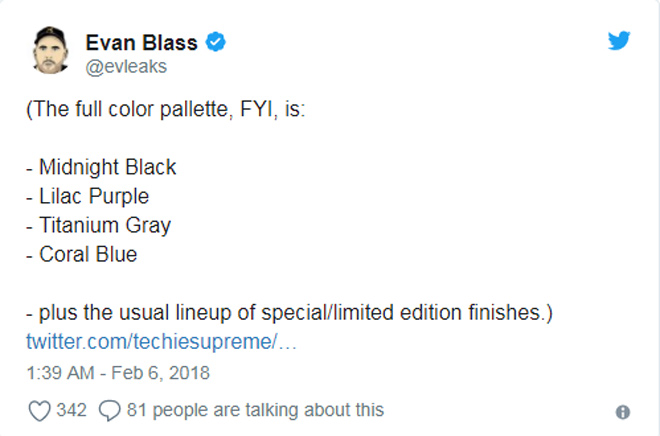Like the tweet with the heart icon
This screenshot has height=436, width=660.
tap(39, 410)
